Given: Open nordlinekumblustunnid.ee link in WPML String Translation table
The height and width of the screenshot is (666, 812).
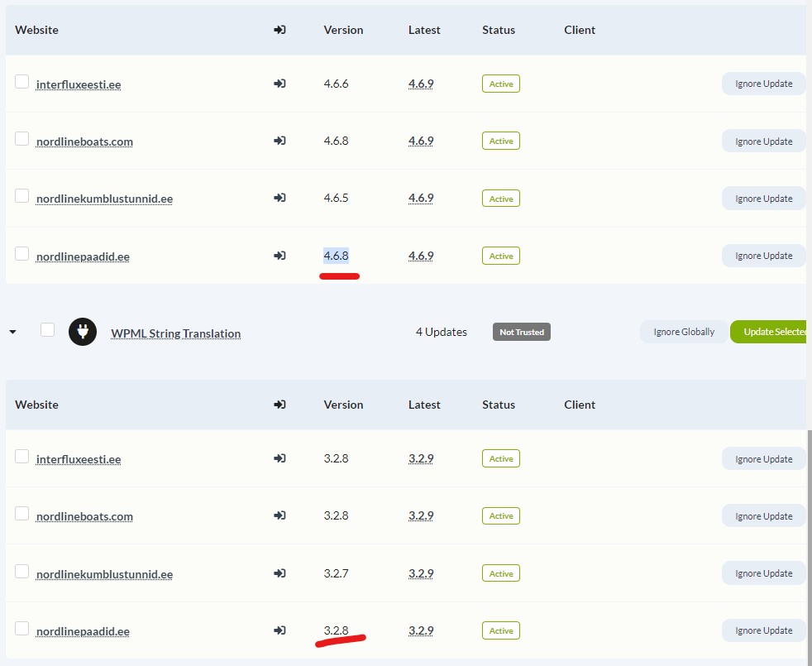Looking at the screenshot, I should [105, 574].
